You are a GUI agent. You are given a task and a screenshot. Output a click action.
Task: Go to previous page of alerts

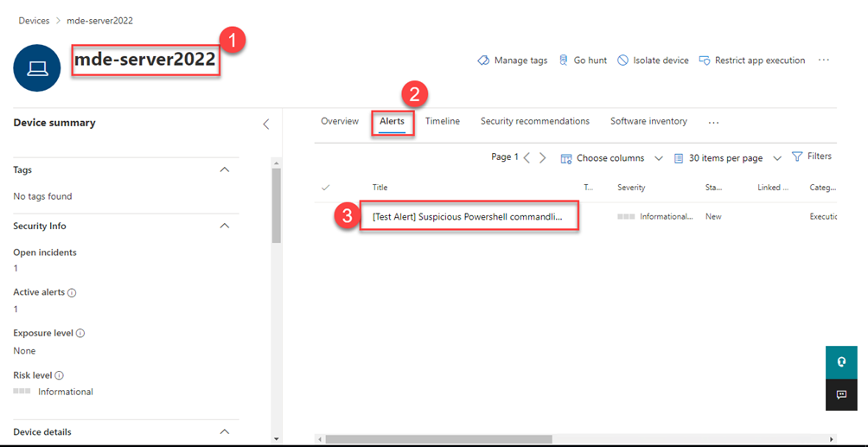pos(527,158)
